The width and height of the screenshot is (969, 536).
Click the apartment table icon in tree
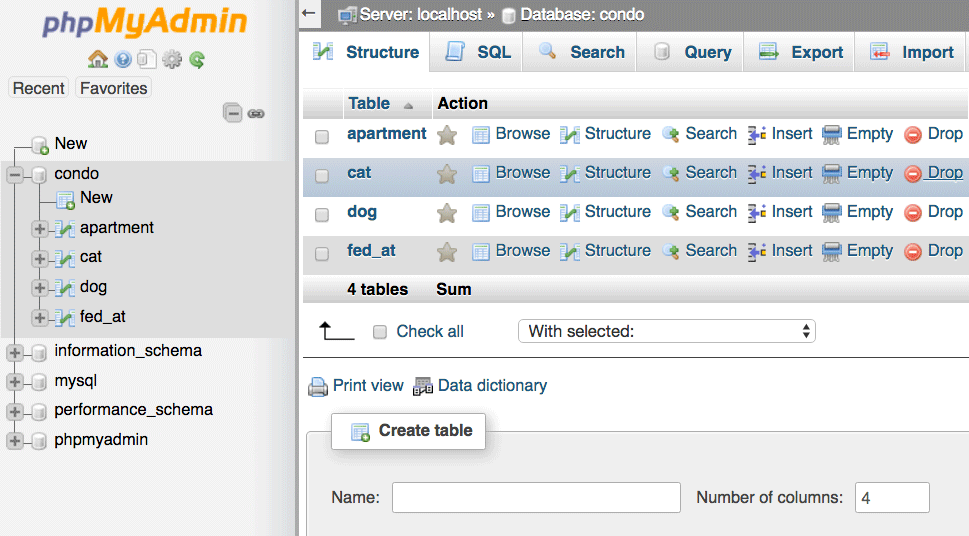point(65,228)
